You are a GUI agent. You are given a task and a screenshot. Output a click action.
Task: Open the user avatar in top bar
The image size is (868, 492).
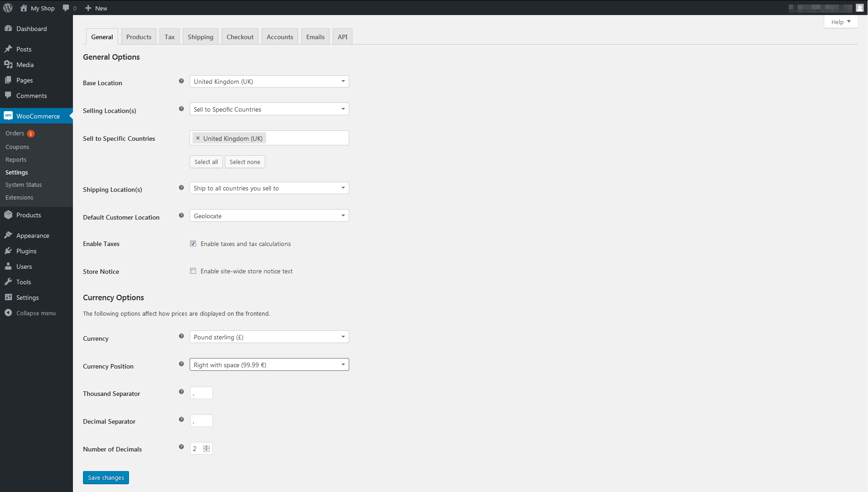(860, 8)
